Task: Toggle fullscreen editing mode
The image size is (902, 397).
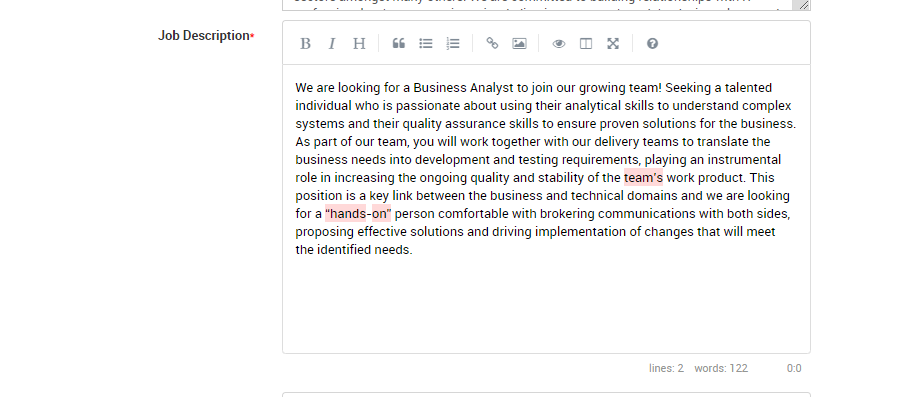Action: (613, 44)
